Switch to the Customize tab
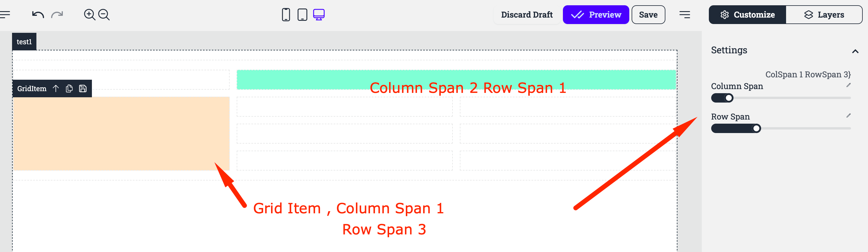Screen dimensions: 868x252 (747, 15)
